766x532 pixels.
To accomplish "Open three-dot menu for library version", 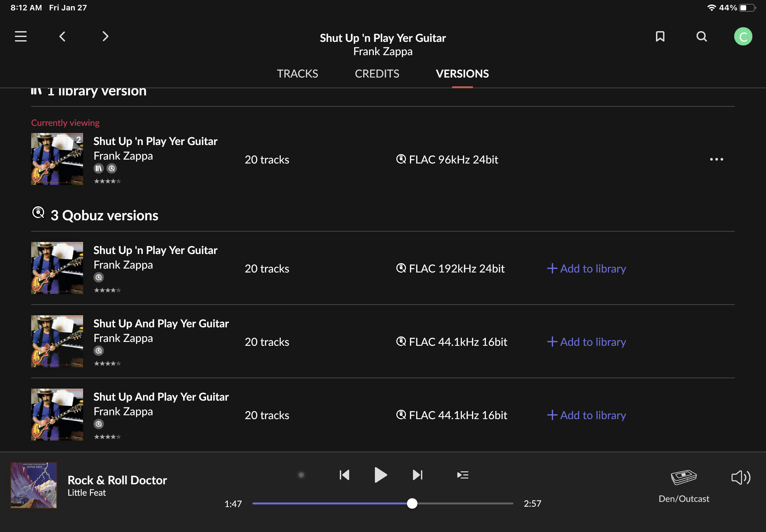I will (x=716, y=159).
